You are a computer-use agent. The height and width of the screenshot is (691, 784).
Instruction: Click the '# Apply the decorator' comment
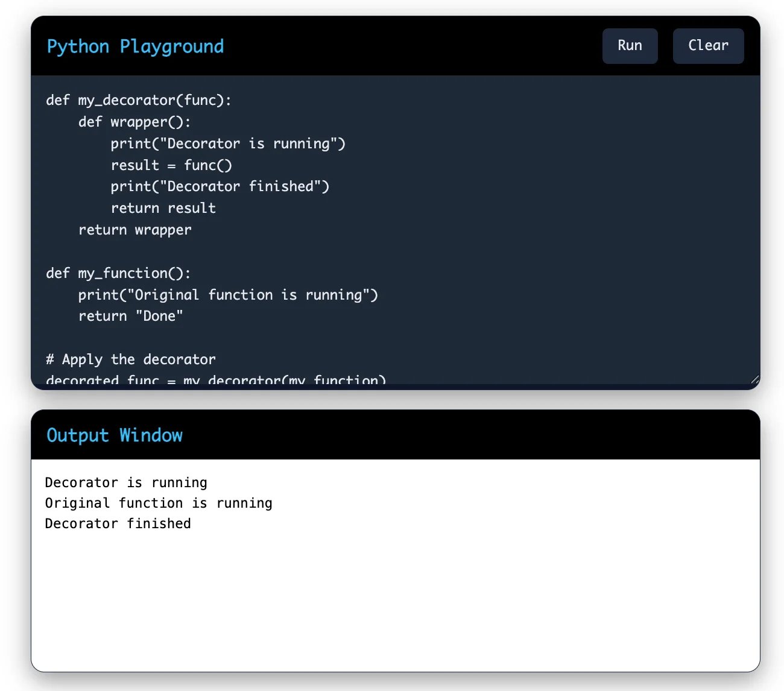coord(131,359)
